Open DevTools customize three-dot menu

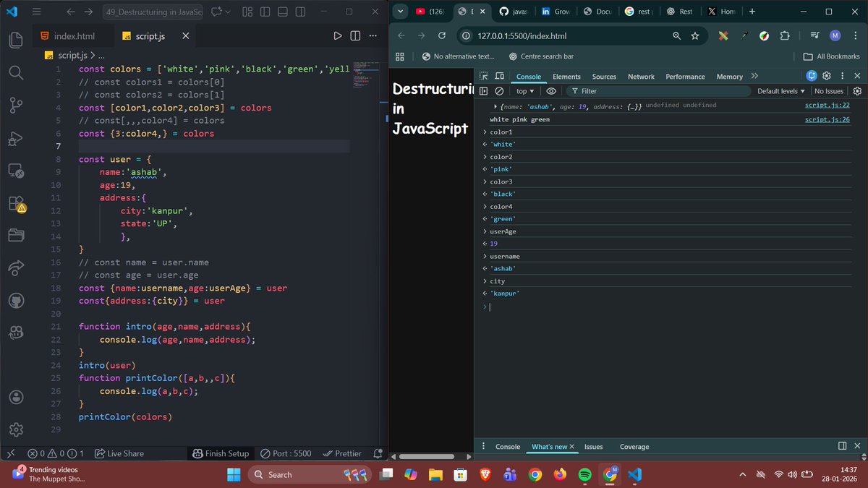(842, 76)
